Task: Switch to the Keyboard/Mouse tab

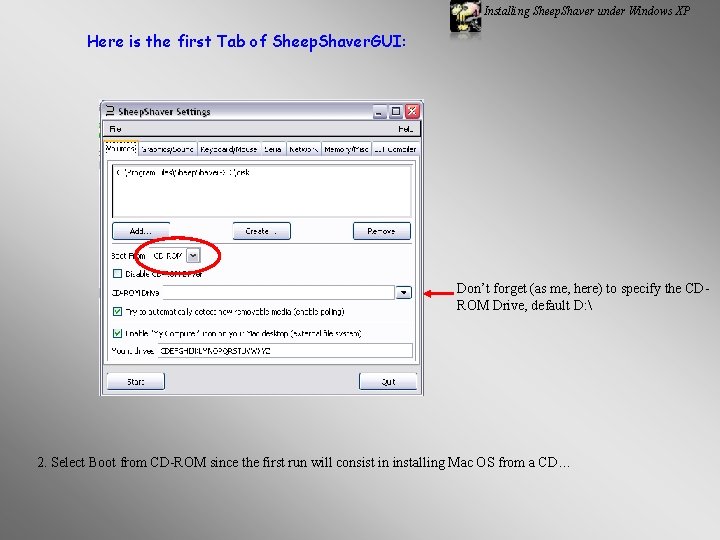Action: point(228,149)
